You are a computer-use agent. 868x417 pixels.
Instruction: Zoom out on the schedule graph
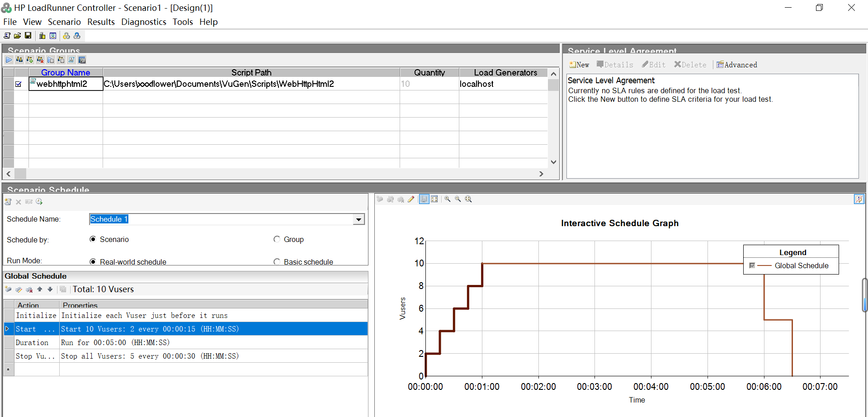[x=458, y=199]
